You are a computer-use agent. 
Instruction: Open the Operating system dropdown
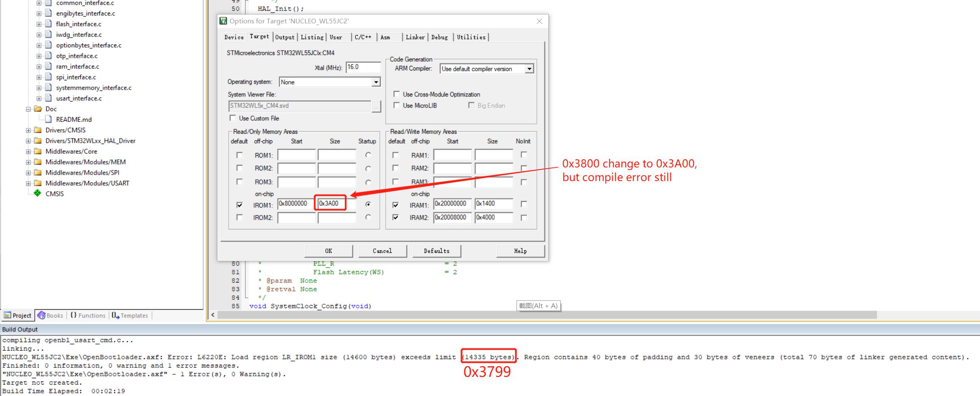(376, 82)
